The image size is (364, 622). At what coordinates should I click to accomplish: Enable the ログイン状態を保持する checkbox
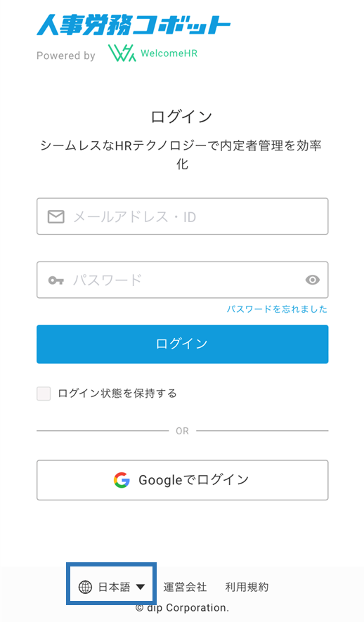[x=44, y=394]
